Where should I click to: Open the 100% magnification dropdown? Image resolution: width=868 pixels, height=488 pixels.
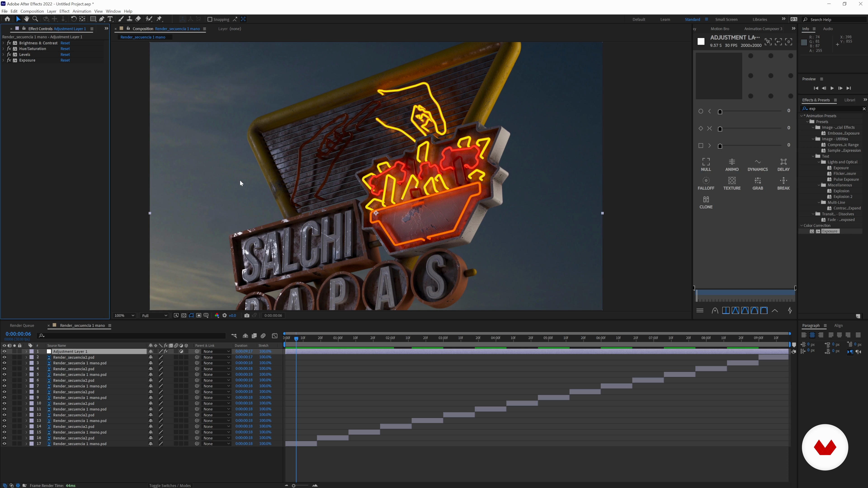124,316
